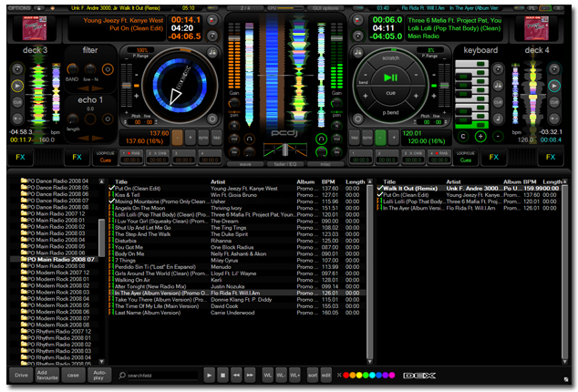Click the keyboard panel's C key button

463,137
